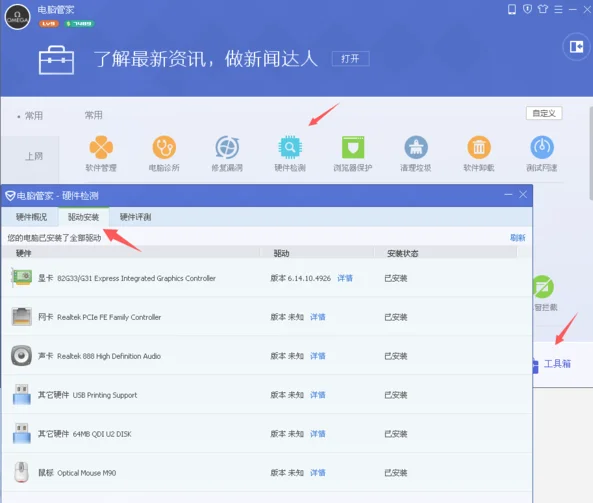593x503 pixels.
Task: Open the 软件管理 software manager icon
Action: tap(101, 147)
